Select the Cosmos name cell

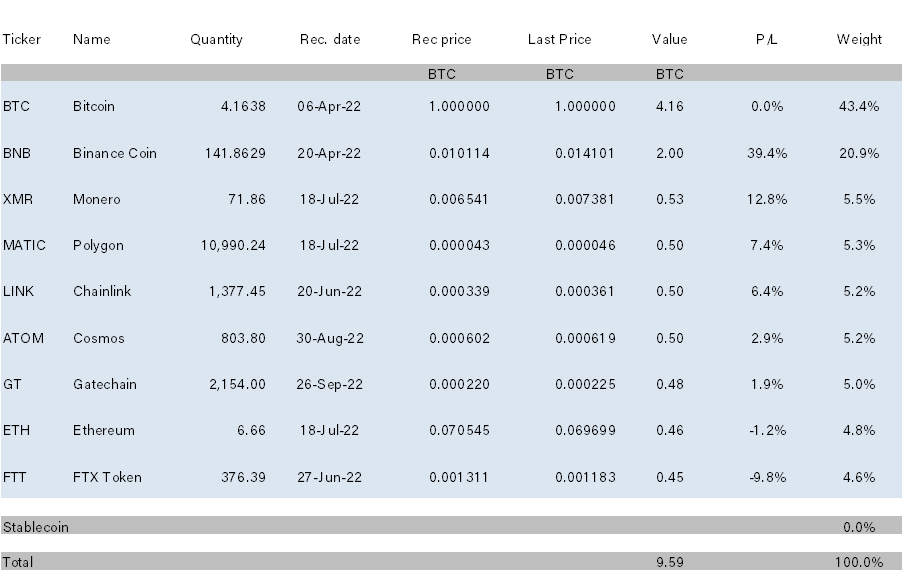98,338
